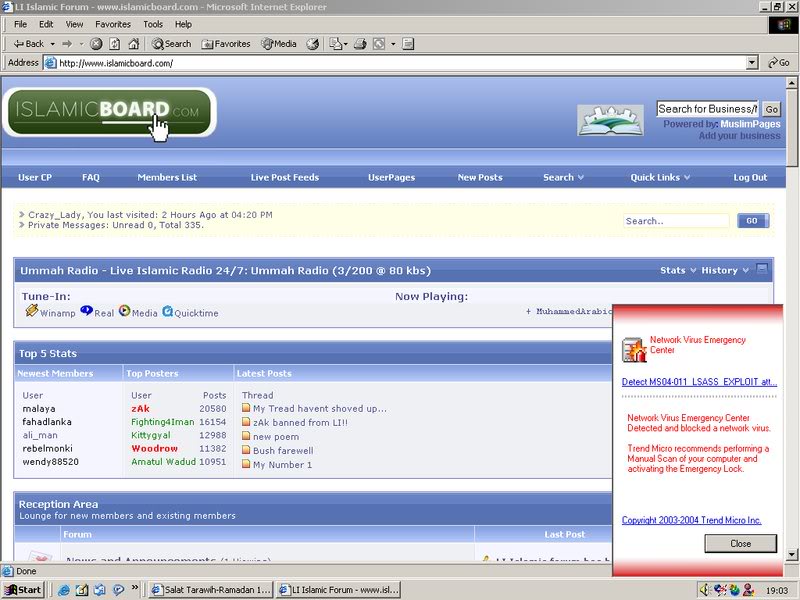Open the Windows Start menu

click(x=23, y=590)
